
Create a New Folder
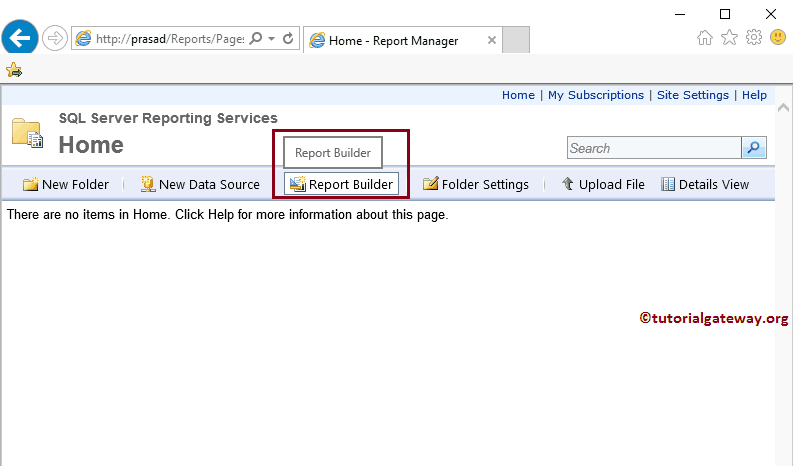[66, 185]
